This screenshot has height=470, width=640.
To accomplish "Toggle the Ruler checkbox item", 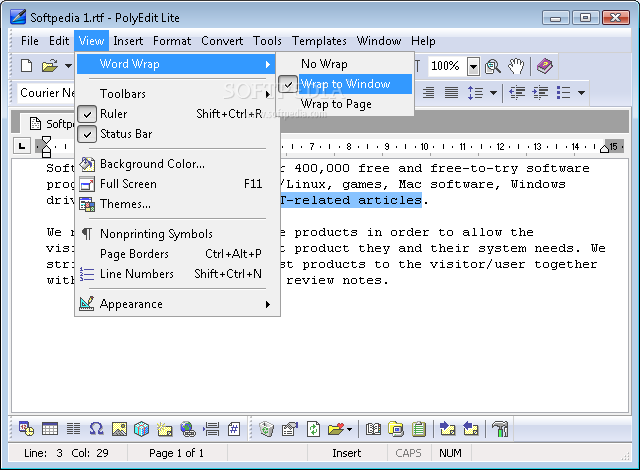I will click(x=175, y=114).
